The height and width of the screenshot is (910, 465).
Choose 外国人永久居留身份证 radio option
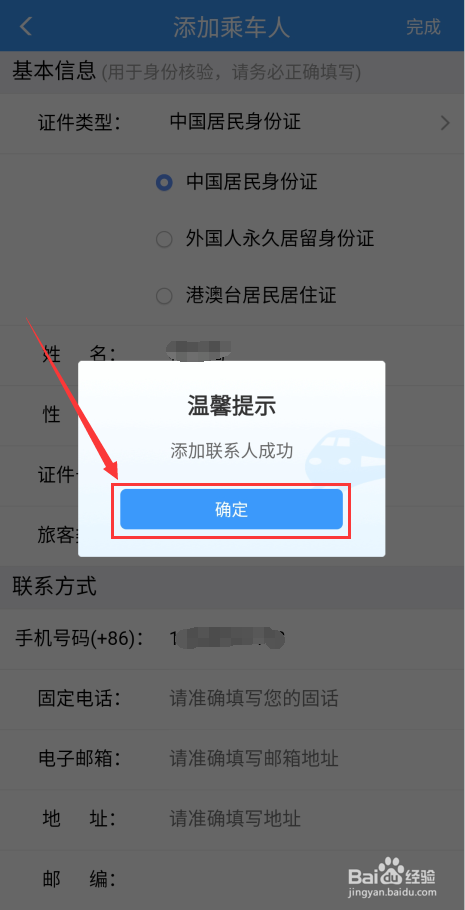pos(164,239)
